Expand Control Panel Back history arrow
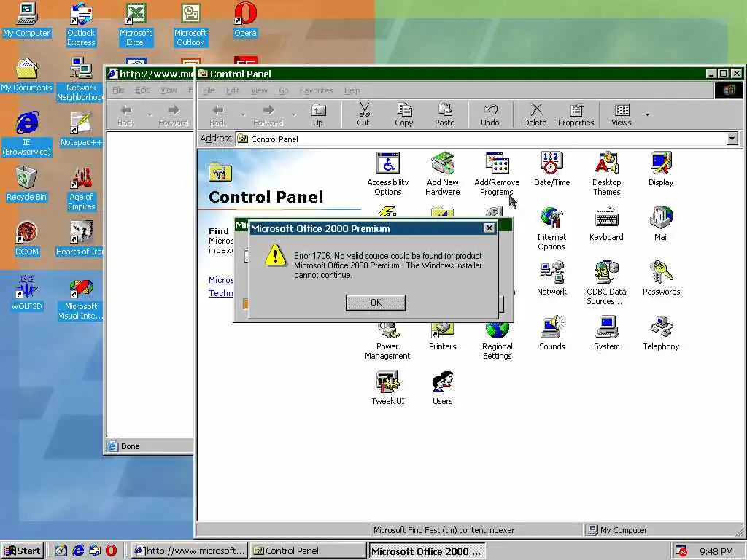 click(243, 114)
